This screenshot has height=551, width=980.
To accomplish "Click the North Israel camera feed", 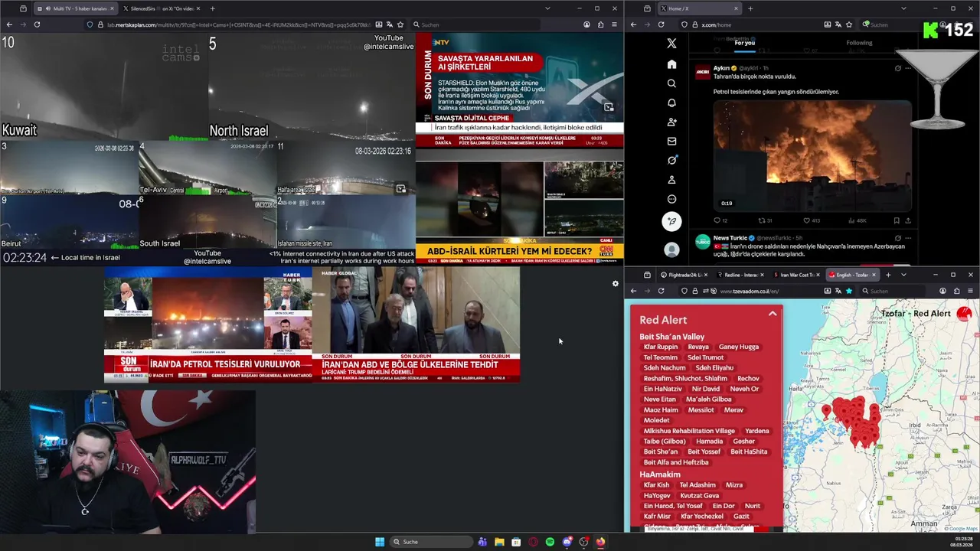I will coord(312,86).
